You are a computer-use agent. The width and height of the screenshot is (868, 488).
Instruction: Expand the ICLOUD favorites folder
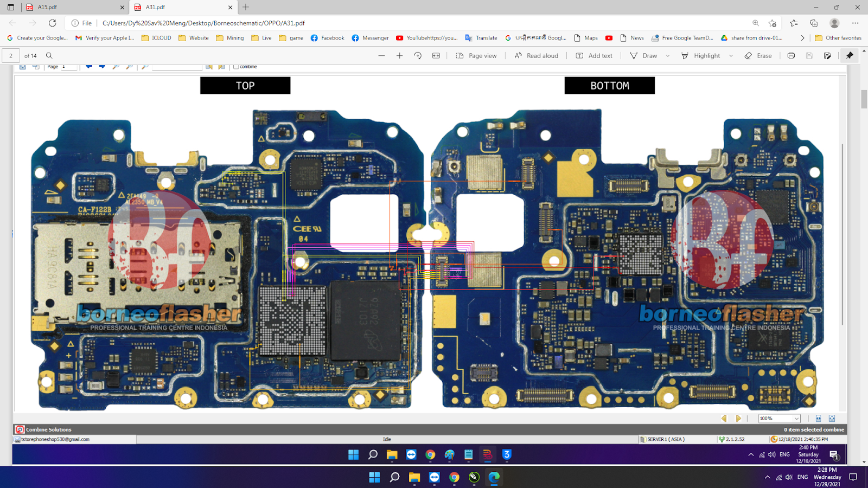(156, 38)
